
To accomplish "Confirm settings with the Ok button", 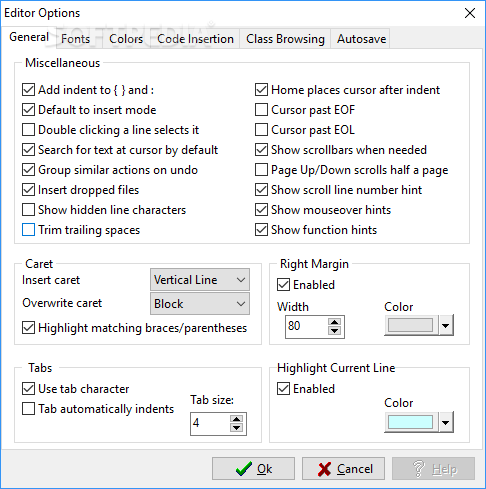I will tap(253, 469).
